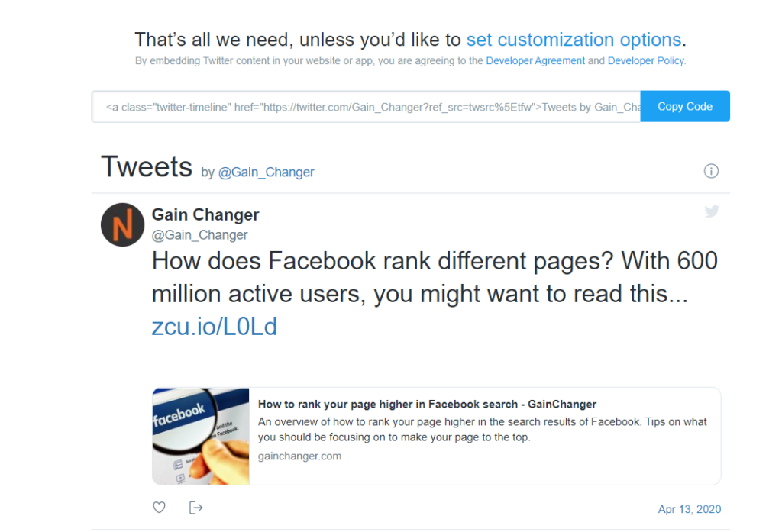Open the Apr 13, 2020 tweet date
This screenshot has height=532, width=782.
[x=690, y=509]
